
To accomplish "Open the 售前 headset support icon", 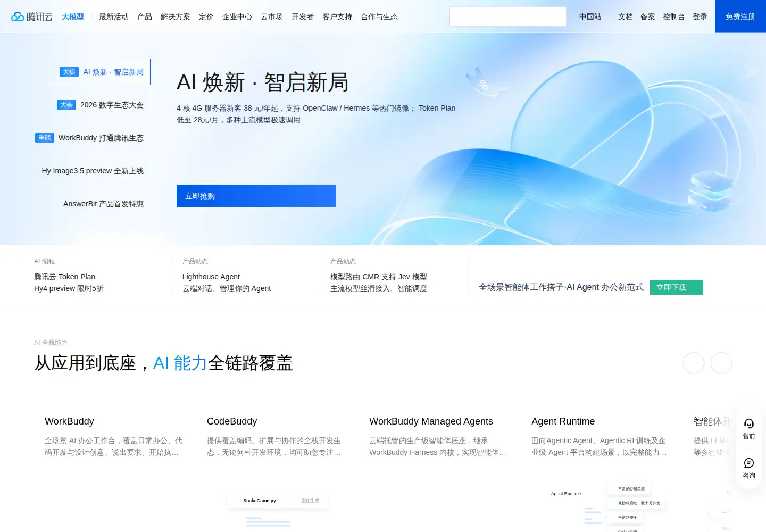I will [749, 428].
